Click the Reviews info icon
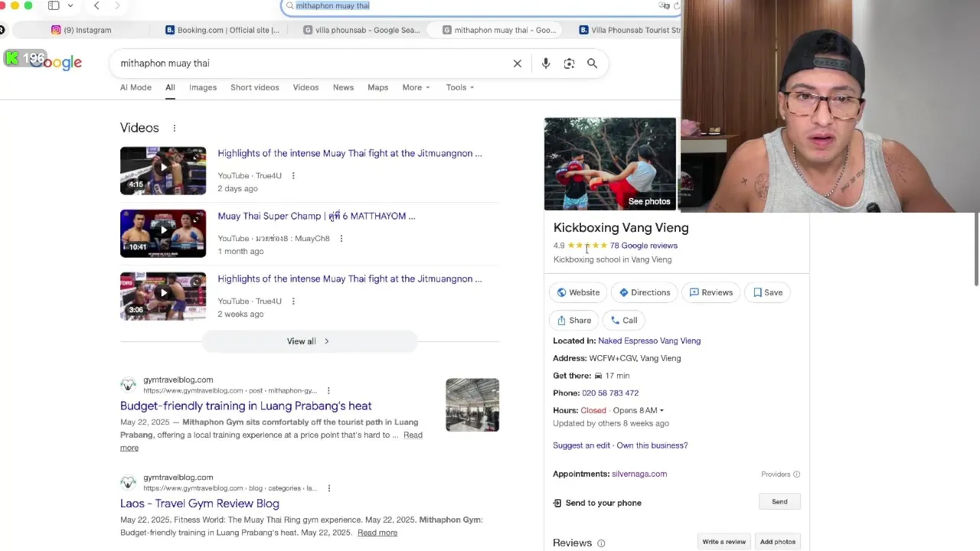980x551 pixels. pyautogui.click(x=601, y=543)
